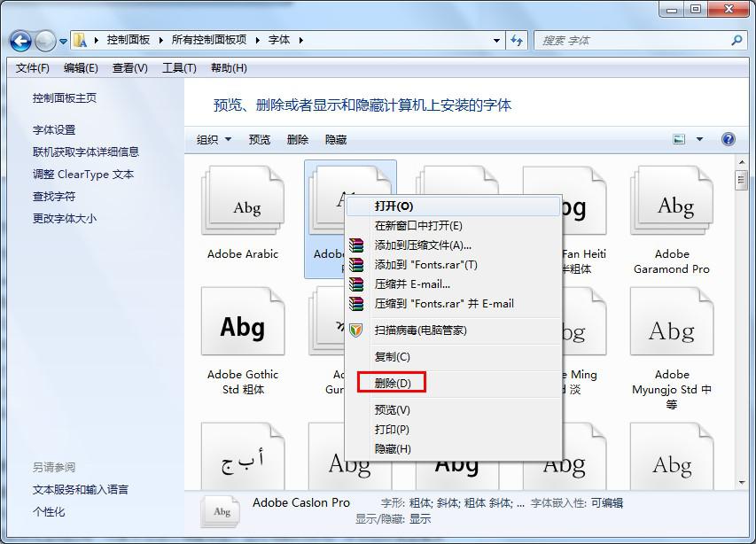Viewport: 756px width, 544px height.
Task: Click the refresh icon in the address bar
Action: pos(515,40)
